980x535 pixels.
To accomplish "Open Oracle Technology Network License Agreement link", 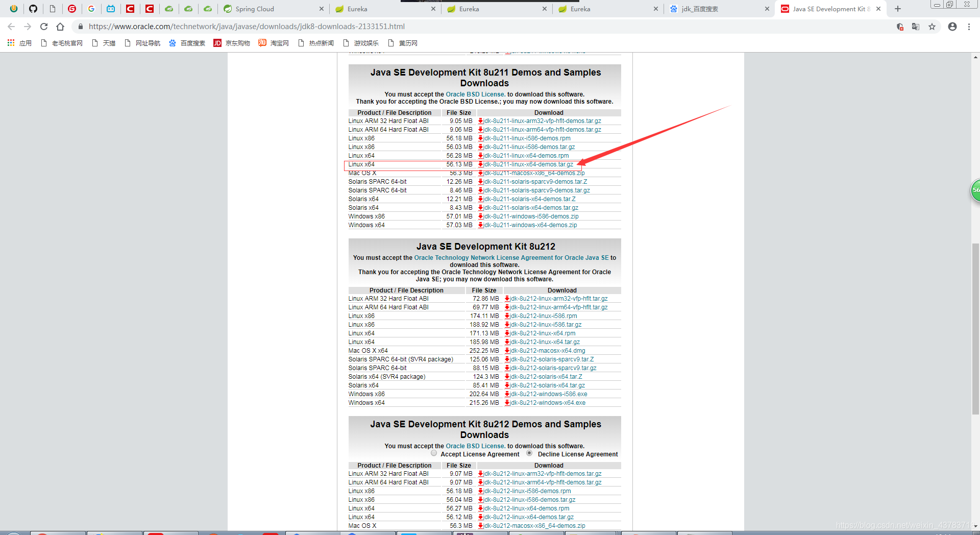I will (x=511, y=258).
